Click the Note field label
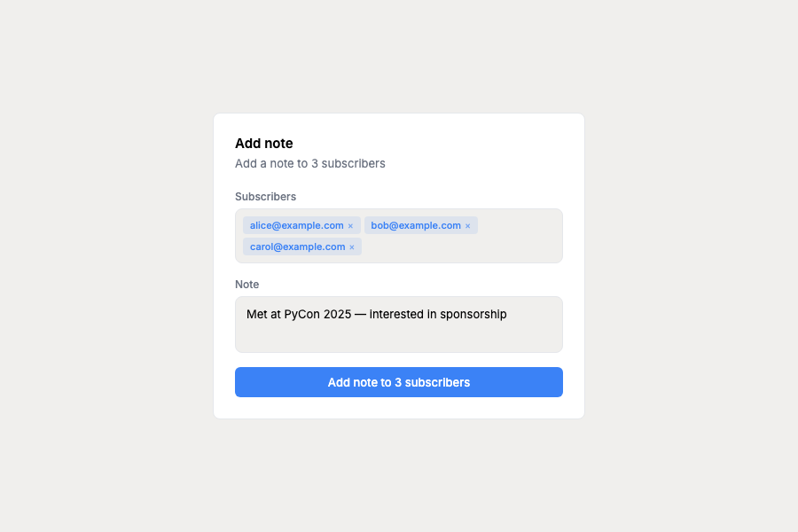Screen dimensions: 798x532 246,284
